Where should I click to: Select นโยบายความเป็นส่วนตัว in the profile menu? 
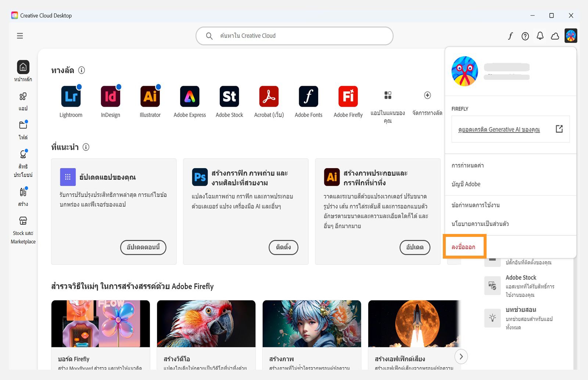pos(480,224)
